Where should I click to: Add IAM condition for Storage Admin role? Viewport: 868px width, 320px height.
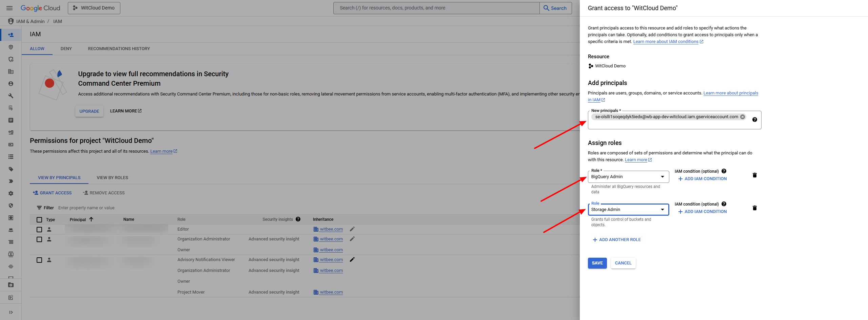click(702, 212)
